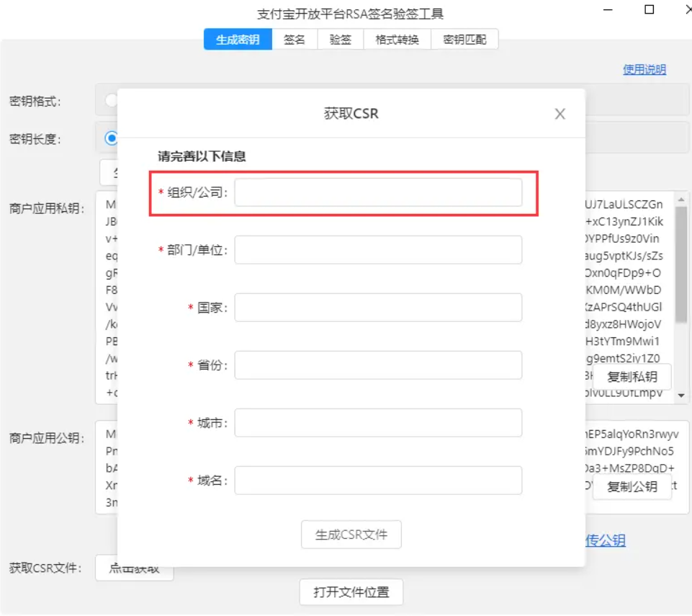Maximize the application window
Screen dimensions: 692x616
pos(650,9)
